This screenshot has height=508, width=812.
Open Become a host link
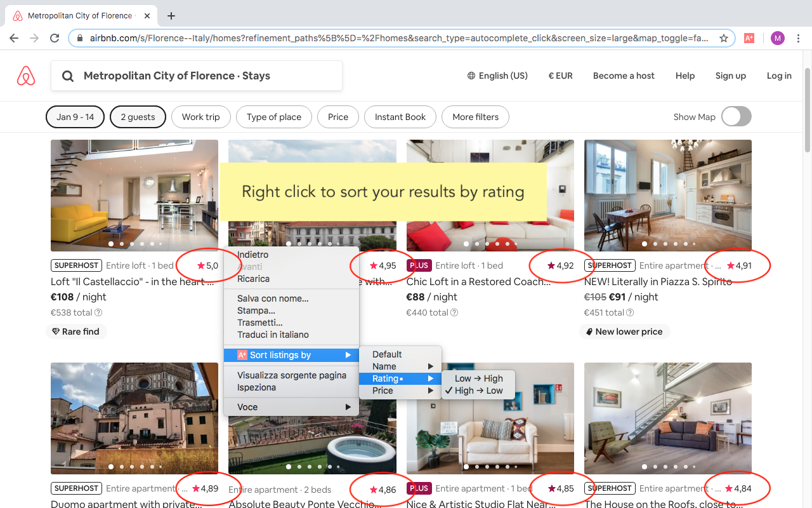click(624, 76)
